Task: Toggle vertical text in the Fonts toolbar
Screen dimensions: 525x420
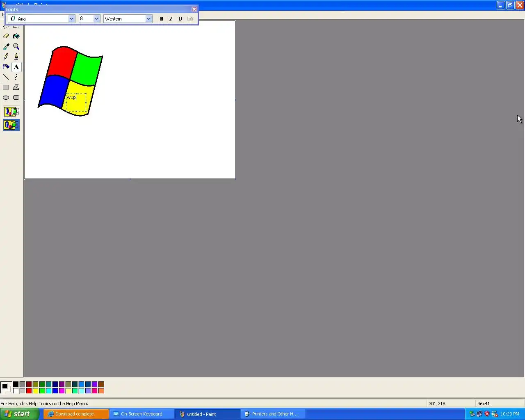Action: (x=190, y=19)
